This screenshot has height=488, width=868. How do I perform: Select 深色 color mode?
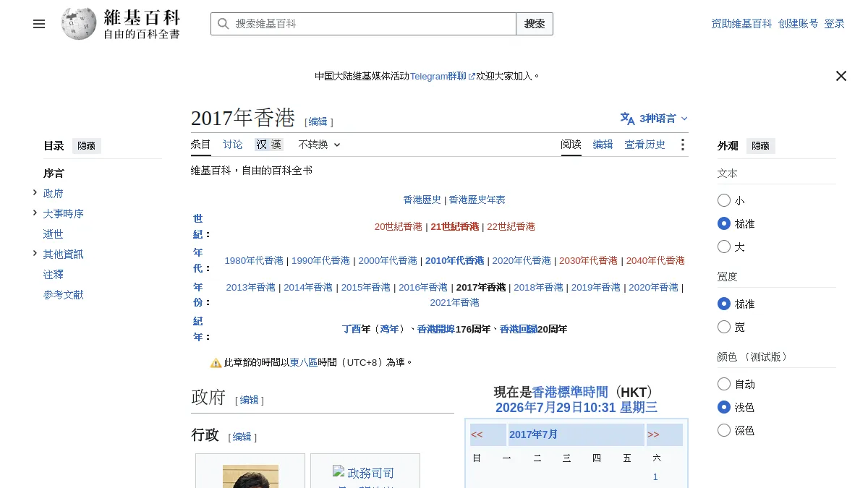(724, 430)
